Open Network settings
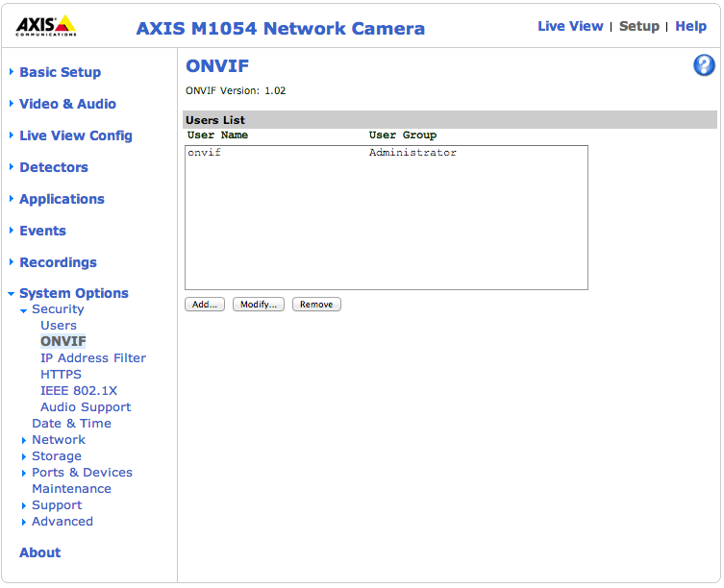724x588 pixels. [59, 440]
